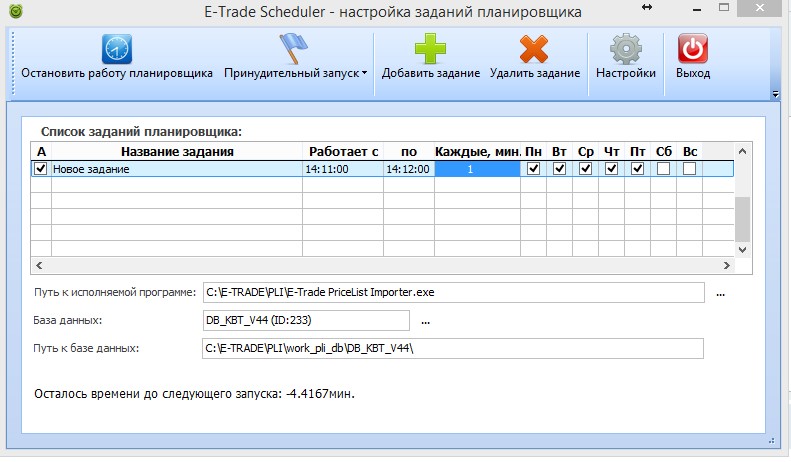
Task: Click the executable program path field
Action: [x=454, y=293]
